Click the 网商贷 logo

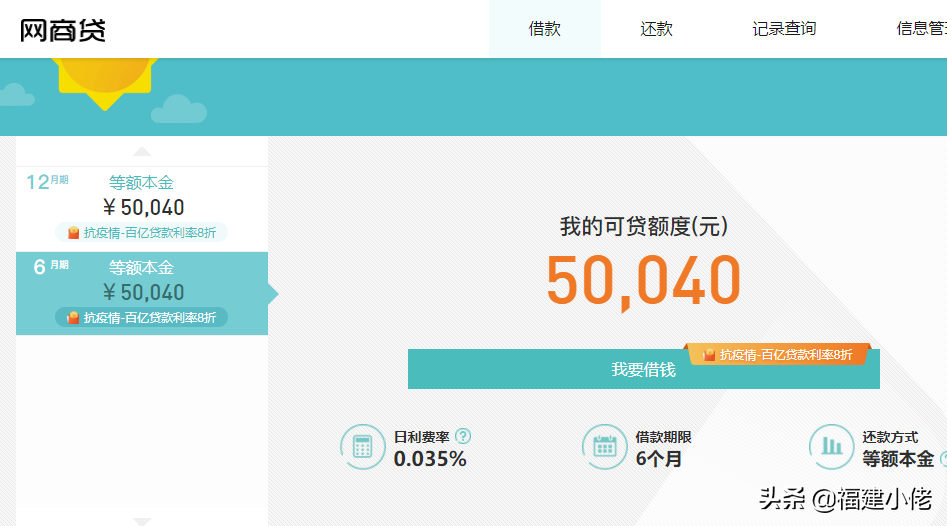pyautogui.click(x=63, y=30)
